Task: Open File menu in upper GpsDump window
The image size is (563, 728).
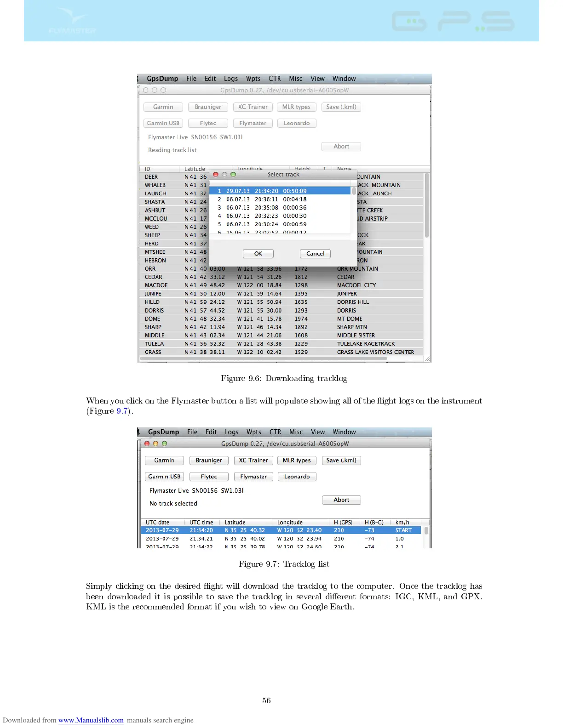Action: (191, 79)
